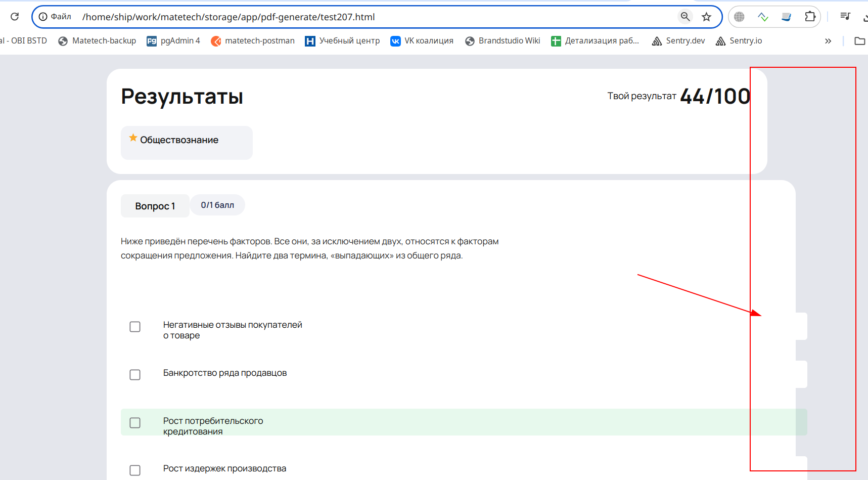Open the Учебный центр bookmark

coord(349,40)
